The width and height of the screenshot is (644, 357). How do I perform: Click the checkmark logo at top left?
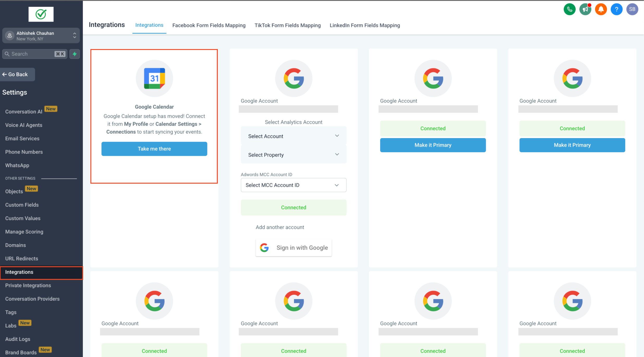coord(41,14)
